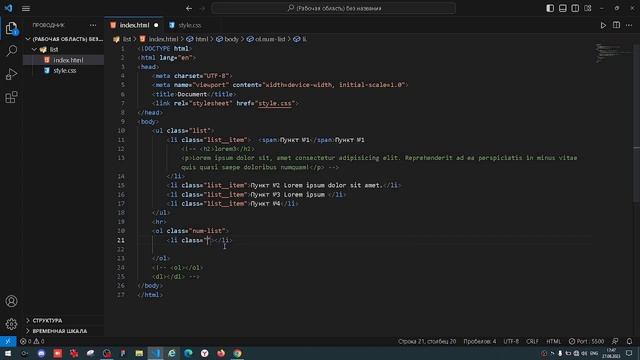Open errors and warnings count in status bar

32,341
